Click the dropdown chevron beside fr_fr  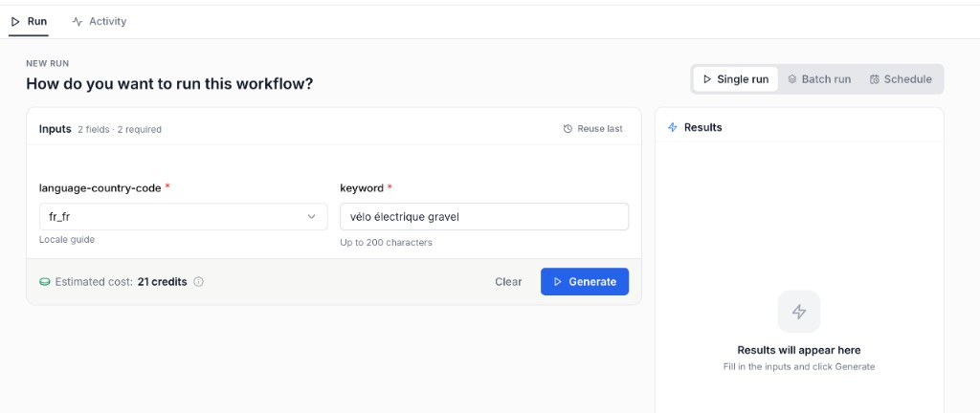pyautogui.click(x=311, y=216)
